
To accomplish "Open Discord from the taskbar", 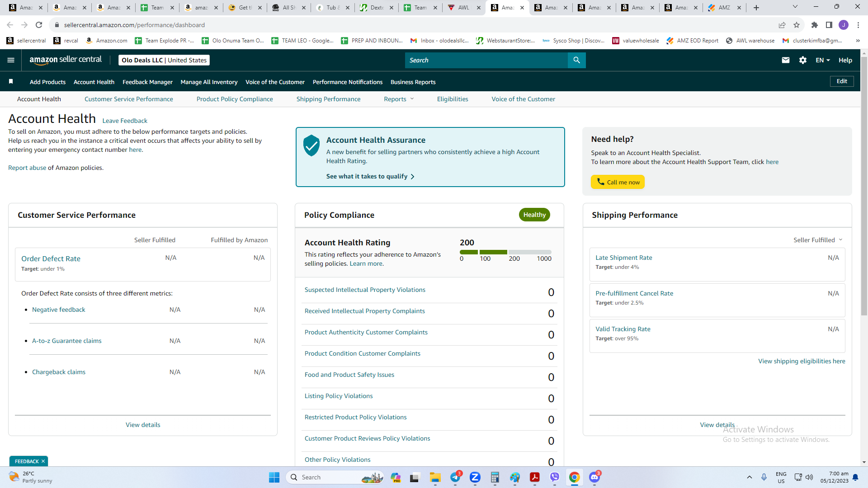I will click(x=594, y=477).
